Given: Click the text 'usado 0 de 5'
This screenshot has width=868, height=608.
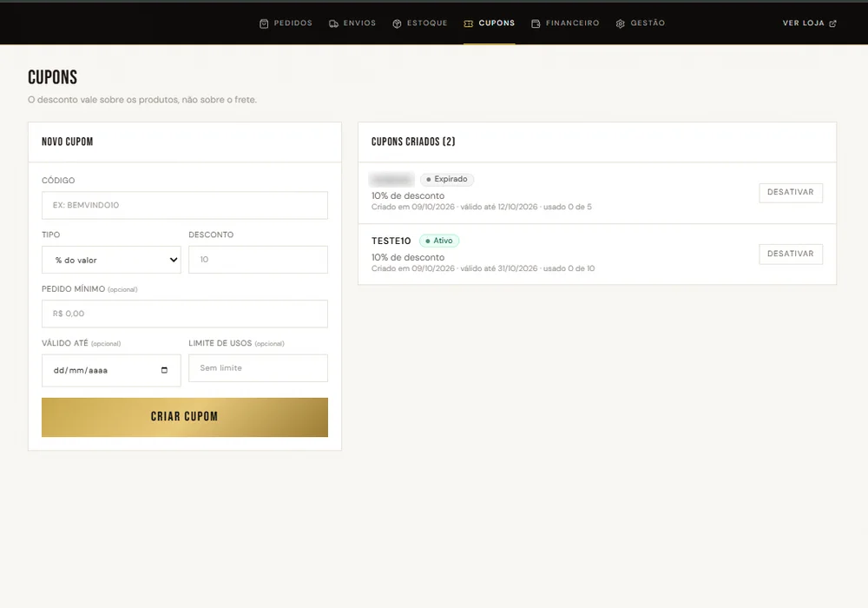Looking at the screenshot, I should click(x=568, y=207).
